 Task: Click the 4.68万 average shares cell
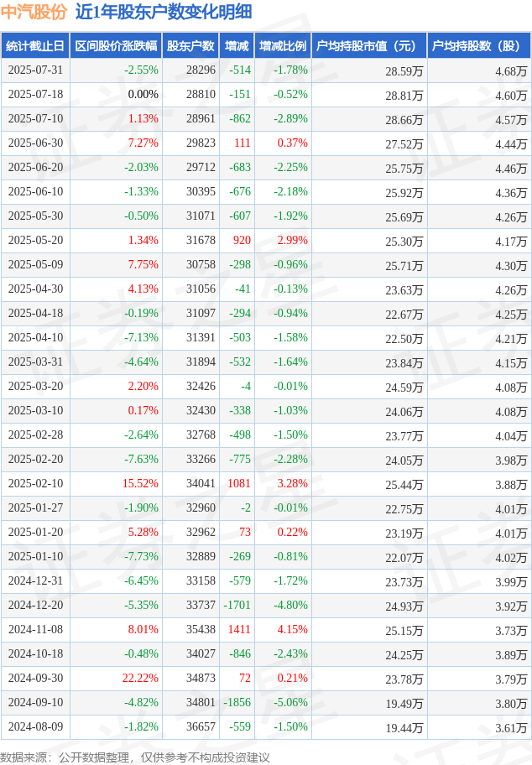tap(479, 70)
